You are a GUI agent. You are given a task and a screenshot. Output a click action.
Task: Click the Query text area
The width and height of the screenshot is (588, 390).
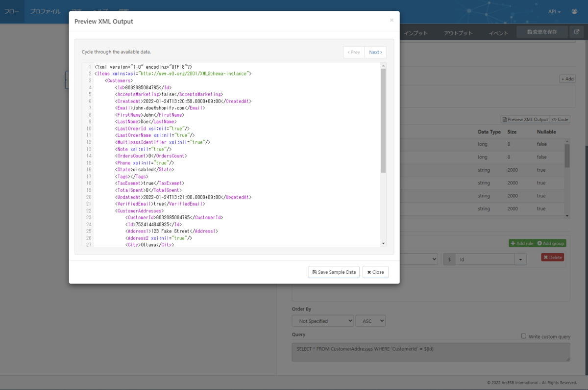click(x=431, y=352)
